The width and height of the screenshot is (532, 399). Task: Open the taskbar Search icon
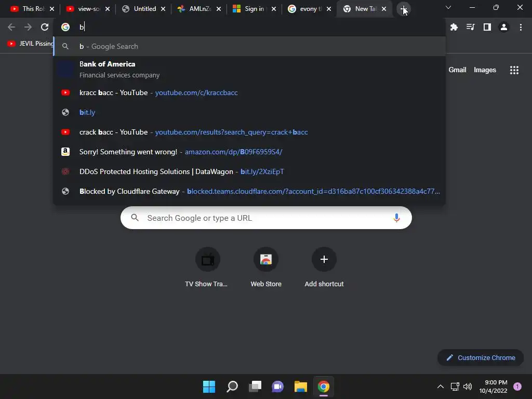pos(232,387)
